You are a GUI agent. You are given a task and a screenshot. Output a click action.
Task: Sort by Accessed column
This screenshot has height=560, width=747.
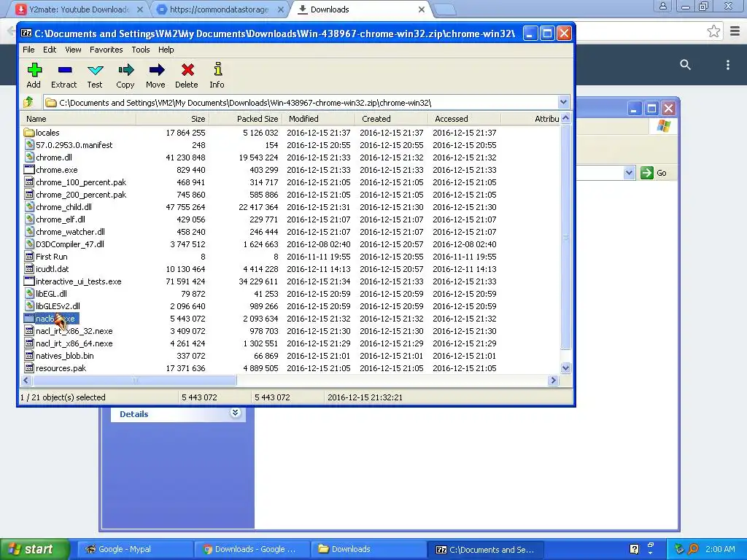[x=464, y=119]
